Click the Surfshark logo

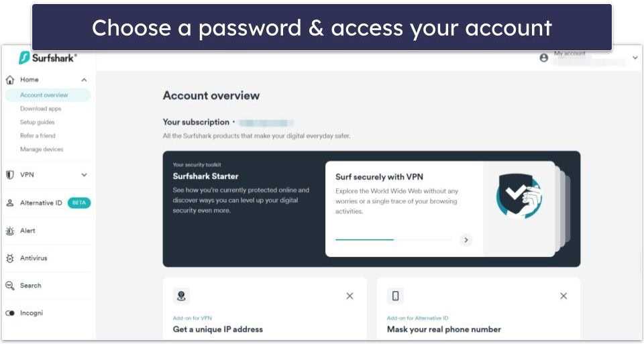(48, 58)
